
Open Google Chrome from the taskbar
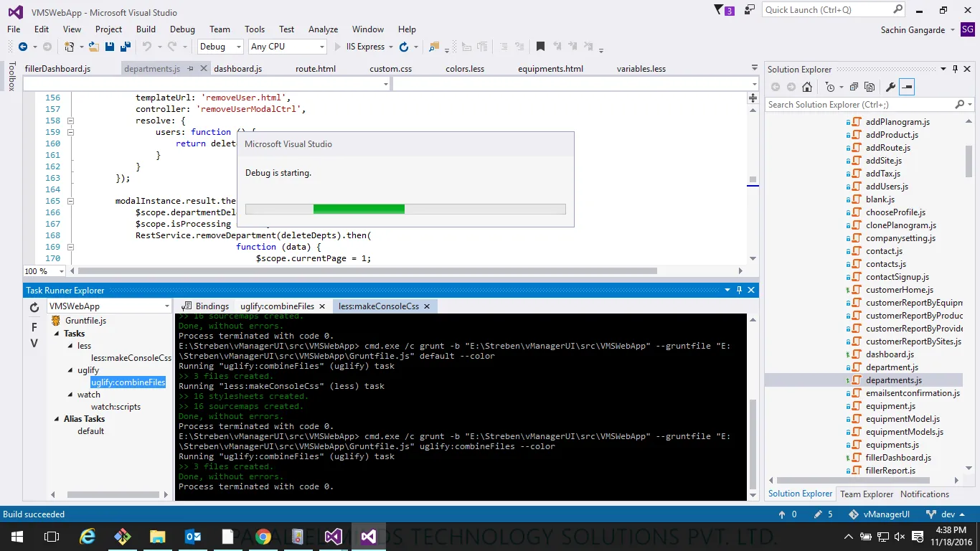point(263,536)
